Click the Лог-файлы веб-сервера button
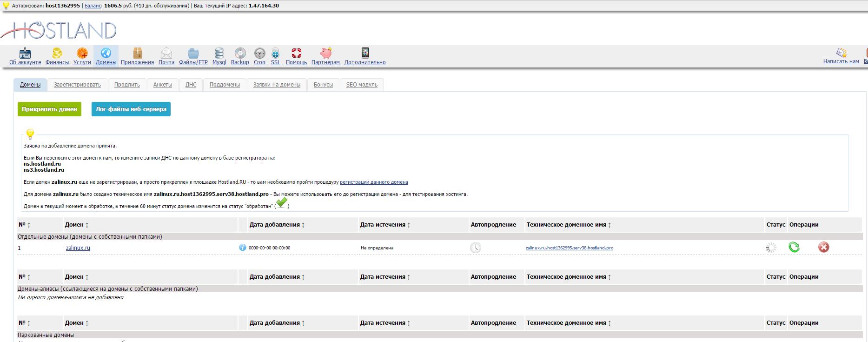868x342 pixels. click(131, 109)
